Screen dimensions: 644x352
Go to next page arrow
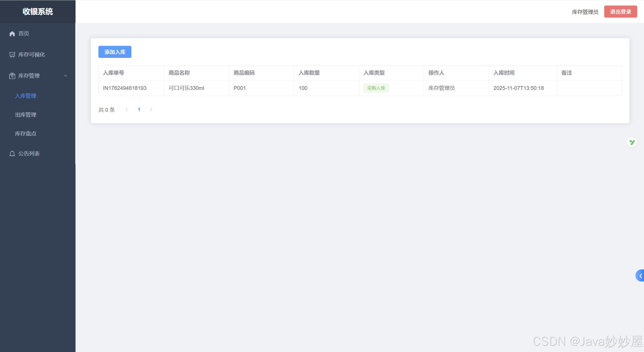click(x=151, y=110)
